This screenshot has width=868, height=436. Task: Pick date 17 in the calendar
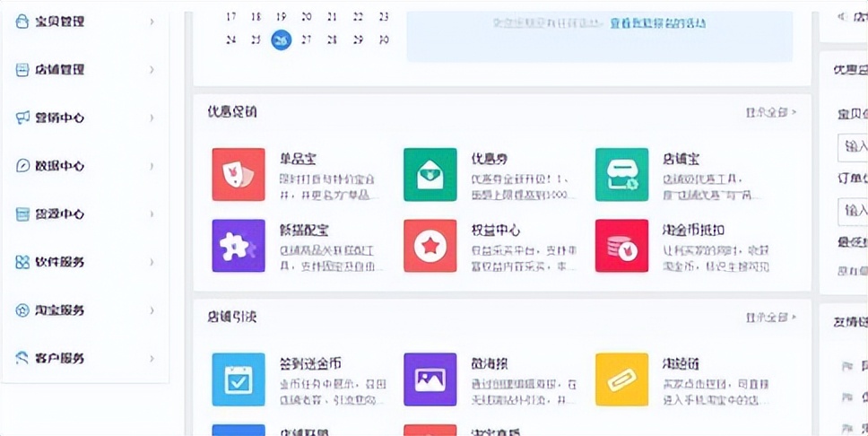coord(230,17)
